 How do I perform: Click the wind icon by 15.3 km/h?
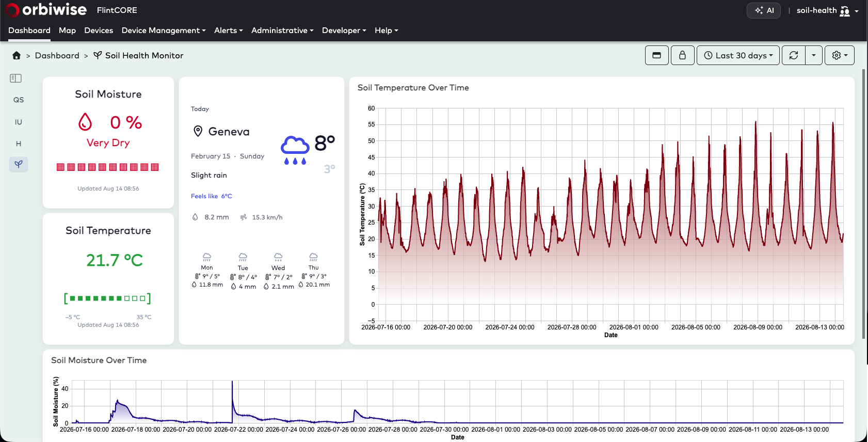pos(244,217)
